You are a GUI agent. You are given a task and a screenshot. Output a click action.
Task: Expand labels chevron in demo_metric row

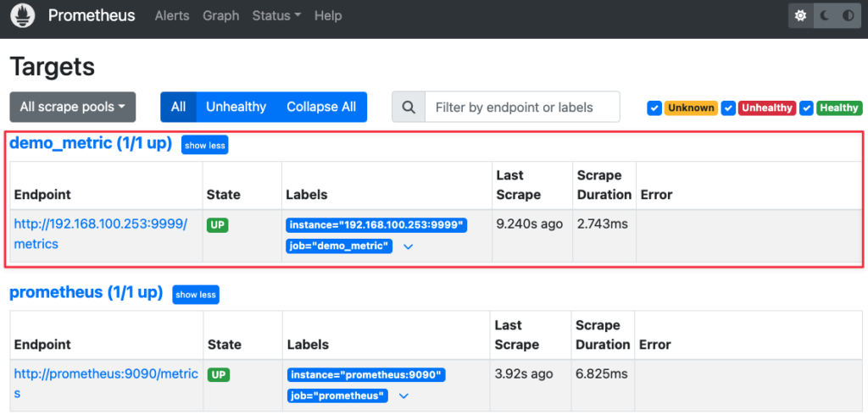[408, 247]
